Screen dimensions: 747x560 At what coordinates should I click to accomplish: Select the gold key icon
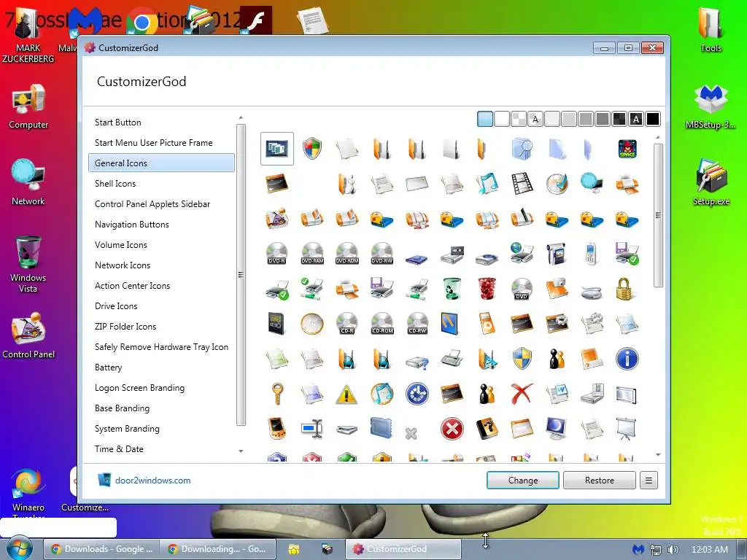(276, 394)
